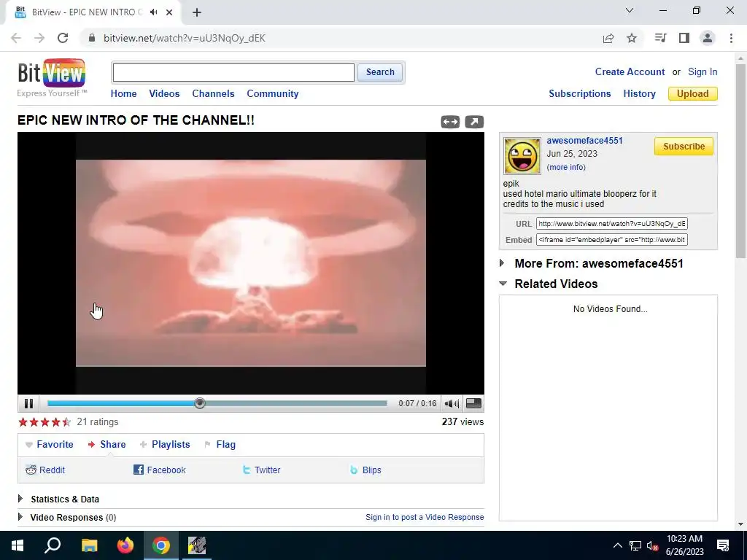Click the address bar URL
This screenshot has height=560, width=747.
(x=185, y=38)
